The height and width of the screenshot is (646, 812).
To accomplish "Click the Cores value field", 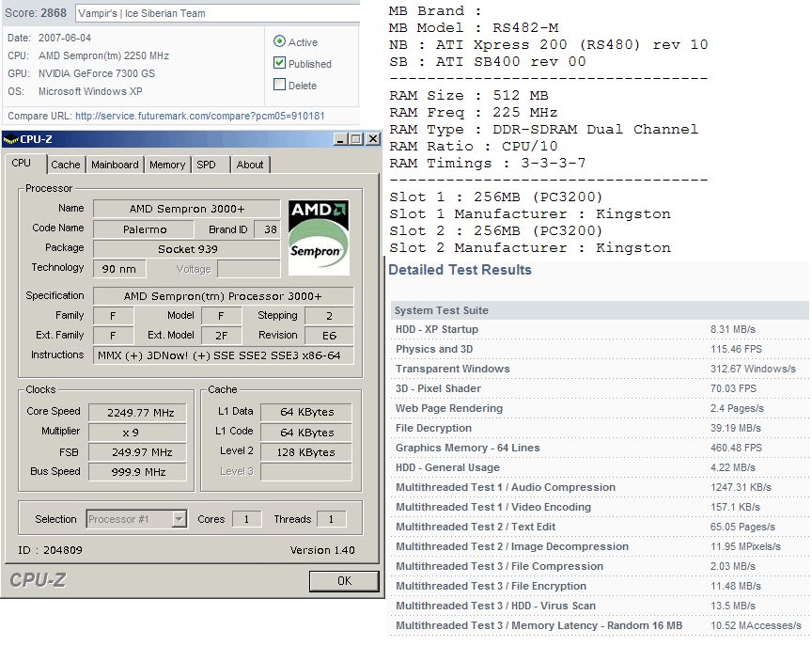I will [x=246, y=518].
